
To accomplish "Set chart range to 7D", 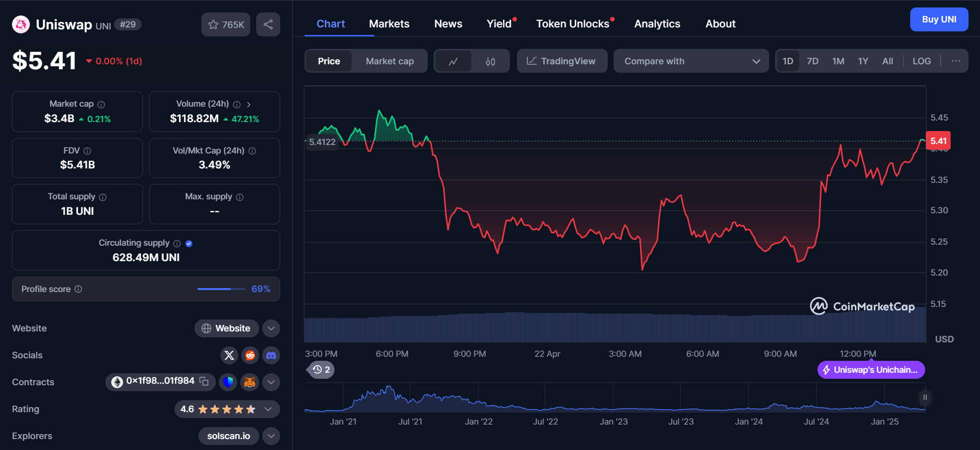I will 813,61.
